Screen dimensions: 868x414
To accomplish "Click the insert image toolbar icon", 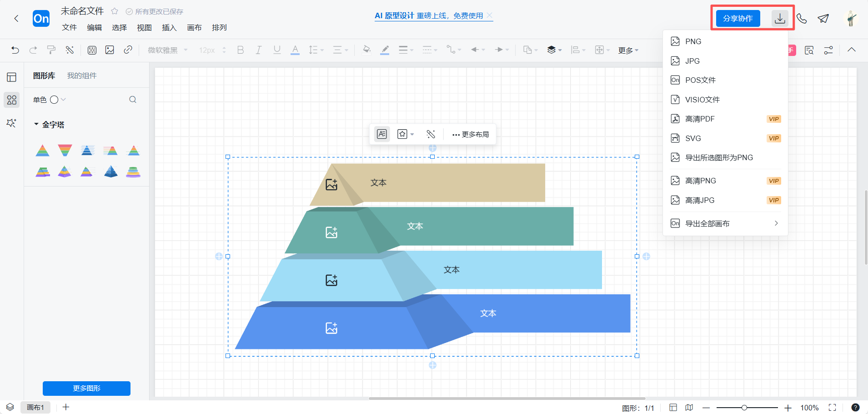I will [x=110, y=50].
